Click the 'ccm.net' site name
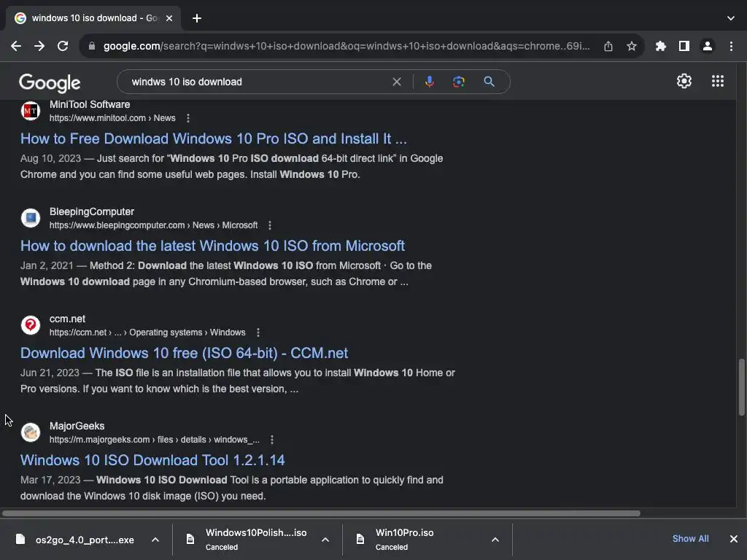747x560 pixels. pyautogui.click(x=67, y=319)
